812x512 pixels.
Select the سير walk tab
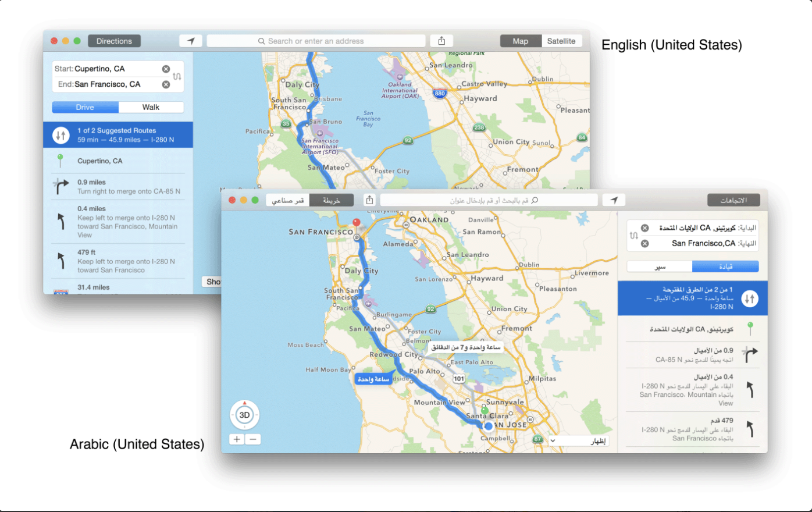point(660,266)
